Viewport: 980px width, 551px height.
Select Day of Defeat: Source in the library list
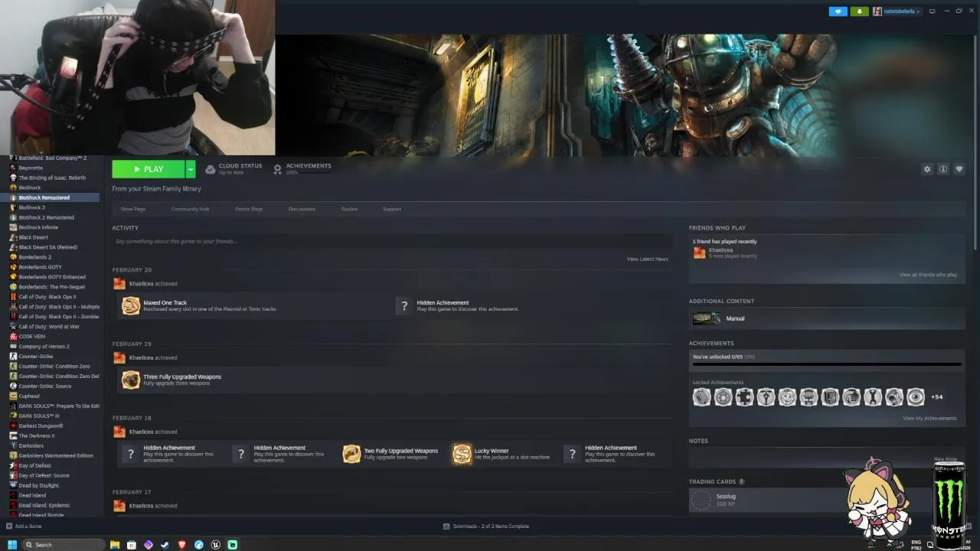(44, 476)
